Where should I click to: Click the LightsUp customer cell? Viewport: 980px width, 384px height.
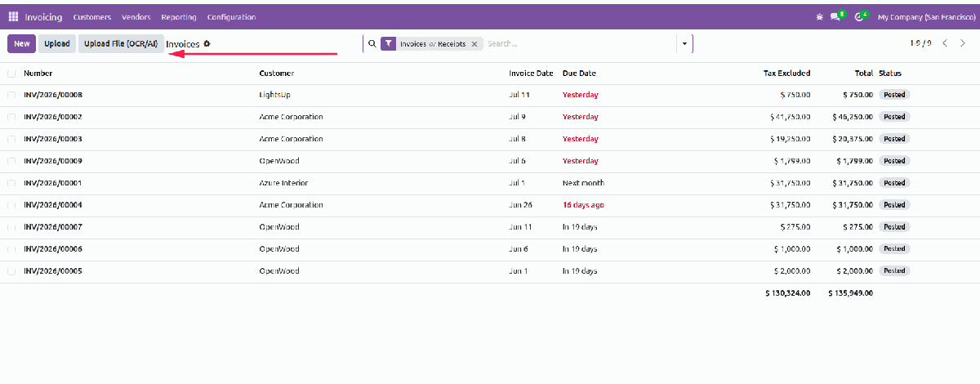274,95
